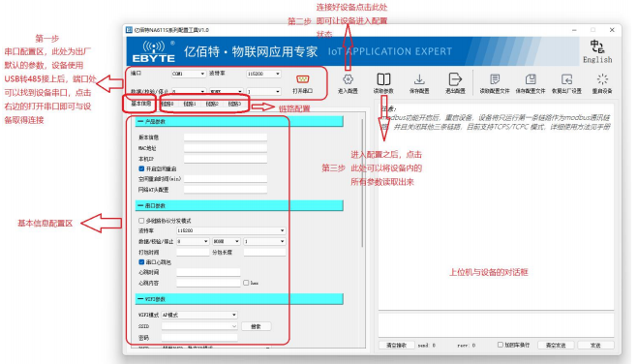Collapse the 产品参数 section header
The height and width of the screenshot is (364, 638).
coord(239,121)
